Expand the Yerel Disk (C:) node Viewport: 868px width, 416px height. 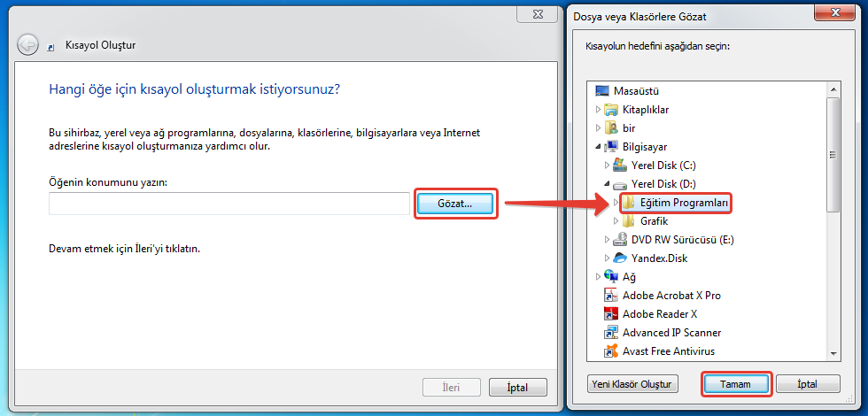[x=607, y=166]
